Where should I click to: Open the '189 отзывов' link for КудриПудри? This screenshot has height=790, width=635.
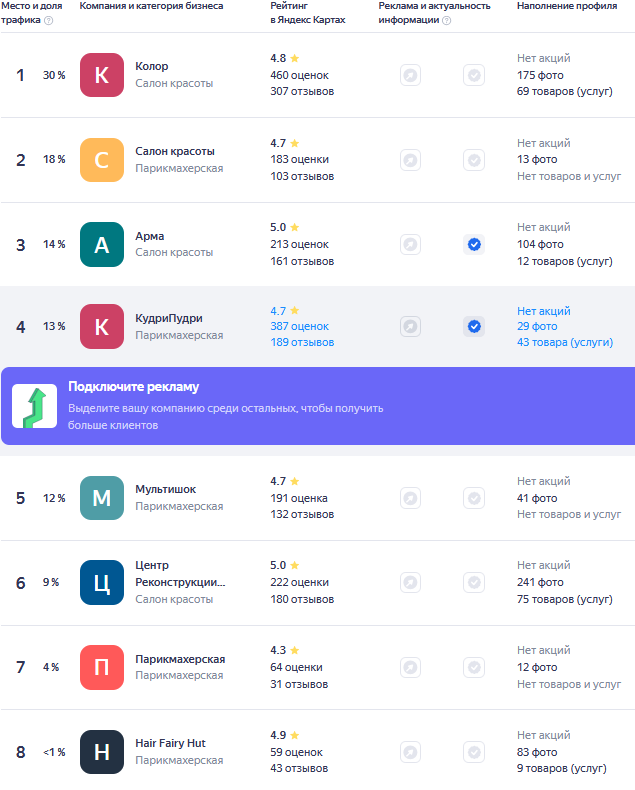[x=302, y=342]
